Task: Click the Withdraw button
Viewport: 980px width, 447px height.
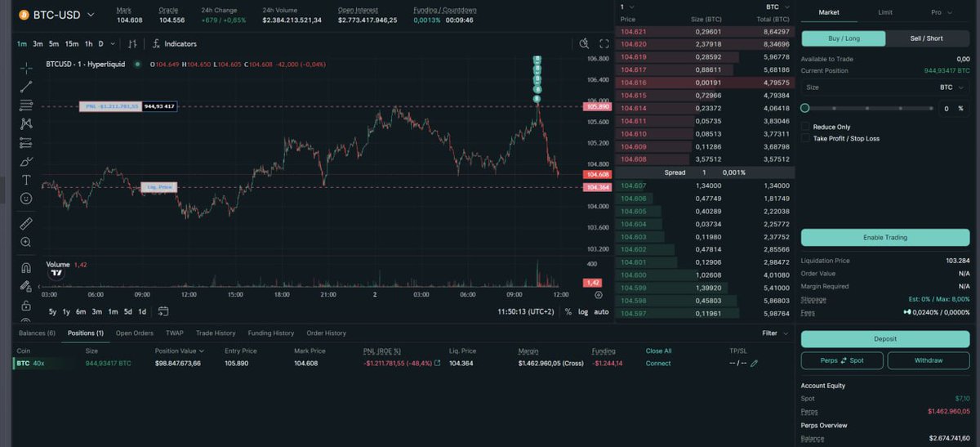Action: [x=928, y=360]
